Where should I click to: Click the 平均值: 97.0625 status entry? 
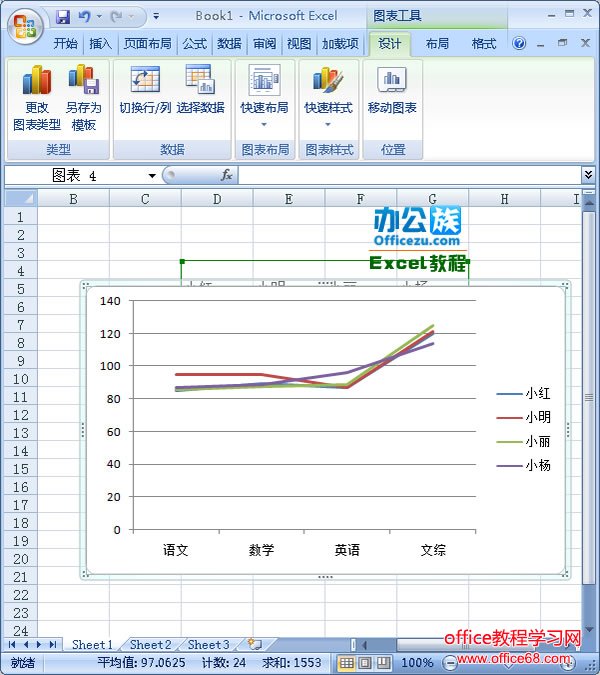(141, 663)
